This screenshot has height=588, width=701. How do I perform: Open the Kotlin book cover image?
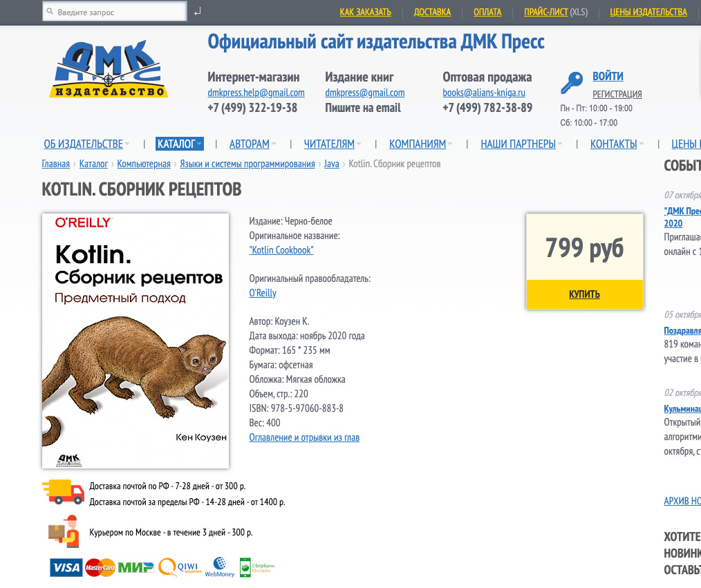[135, 341]
